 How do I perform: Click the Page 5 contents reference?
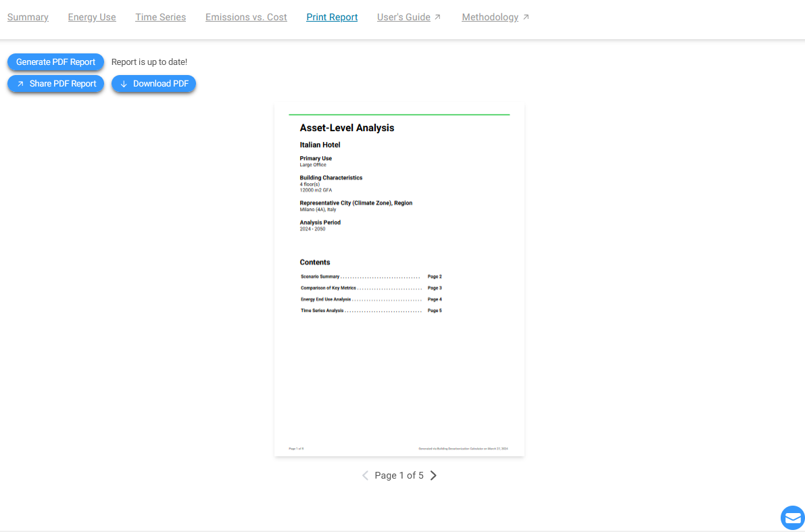point(435,311)
